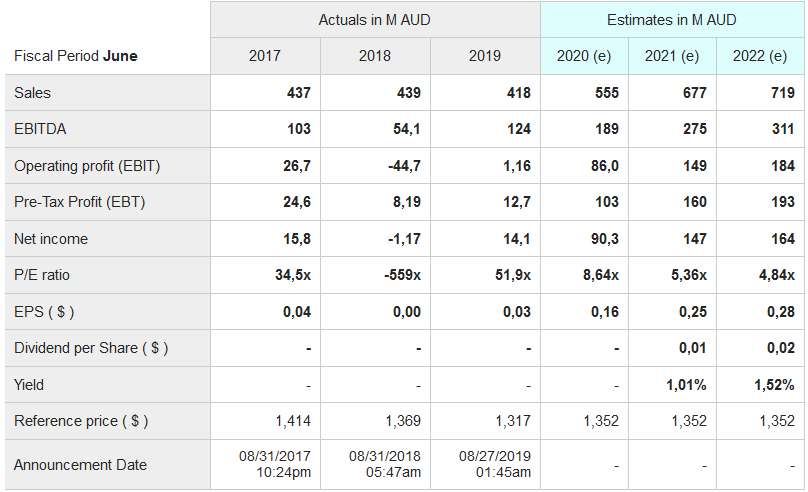Screen dimensions: 808x492
Task: Select the "Operating profit (EBIT)" row label
Action: coord(87,166)
